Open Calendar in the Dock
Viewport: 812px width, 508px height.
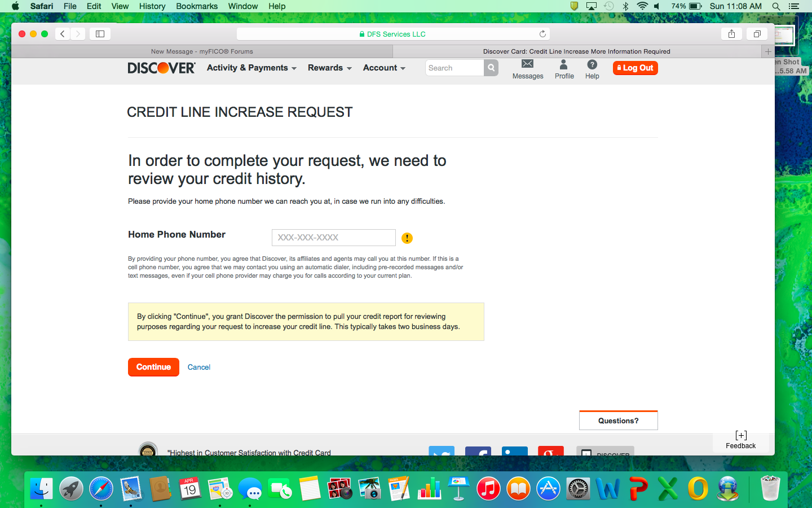(190, 488)
